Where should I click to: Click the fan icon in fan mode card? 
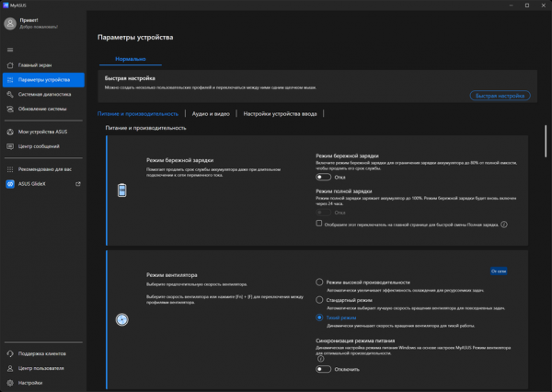pyautogui.click(x=121, y=319)
